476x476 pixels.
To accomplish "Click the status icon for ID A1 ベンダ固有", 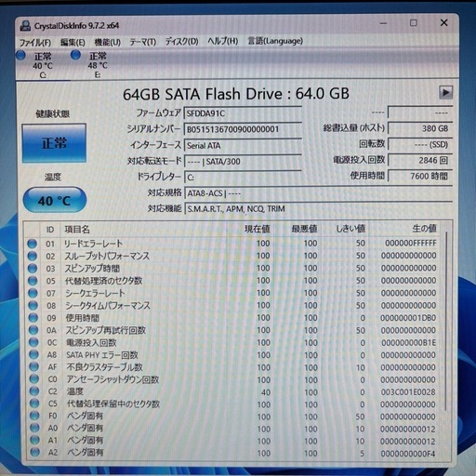I will [x=34, y=441].
